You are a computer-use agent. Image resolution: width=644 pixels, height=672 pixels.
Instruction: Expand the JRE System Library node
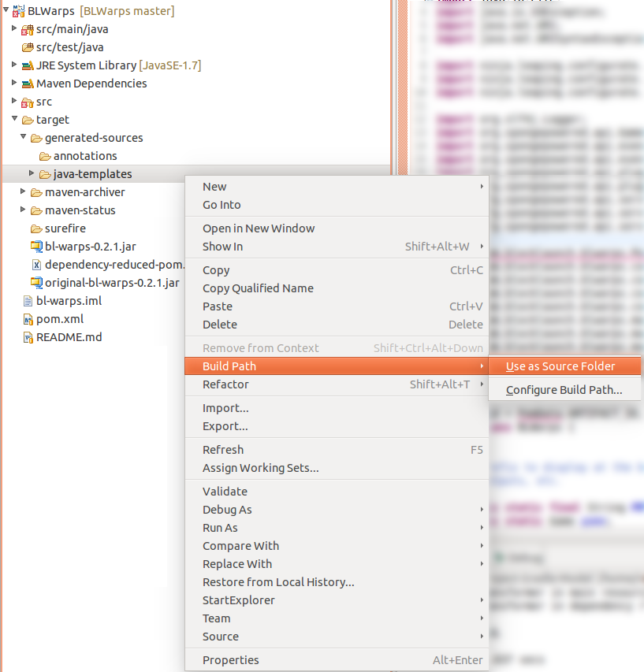tap(14, 65)
